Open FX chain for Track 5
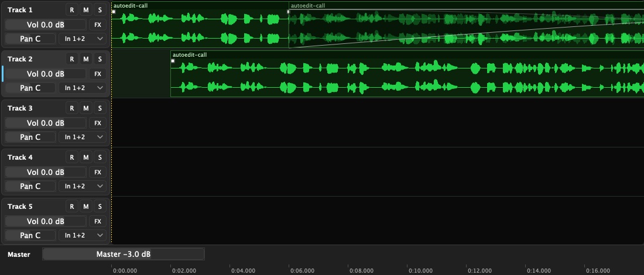This screenshot has width=644, height=275. point(98,222)
